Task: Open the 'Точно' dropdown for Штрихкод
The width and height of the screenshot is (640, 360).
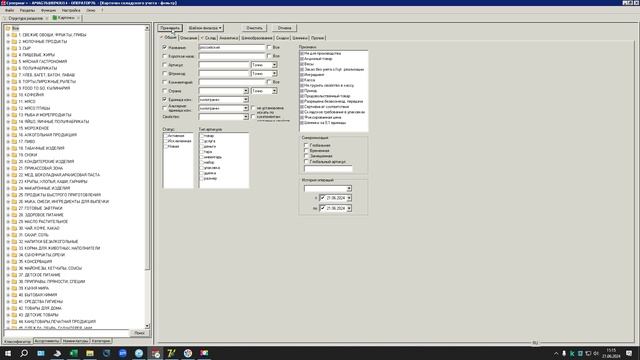Action: pos(274,73)
